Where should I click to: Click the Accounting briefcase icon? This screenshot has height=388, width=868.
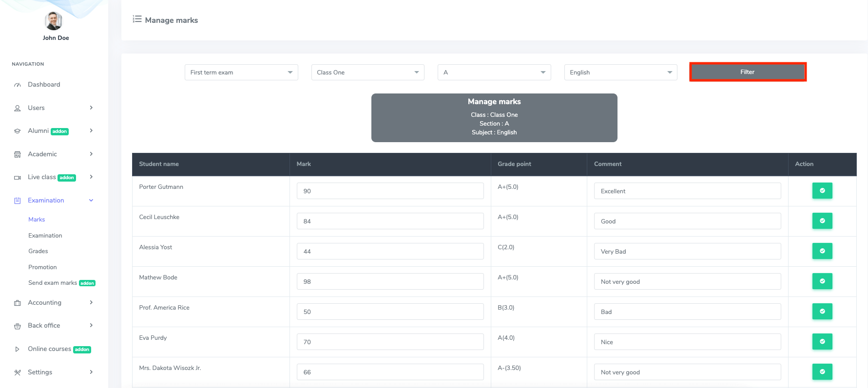coord(18,303)
